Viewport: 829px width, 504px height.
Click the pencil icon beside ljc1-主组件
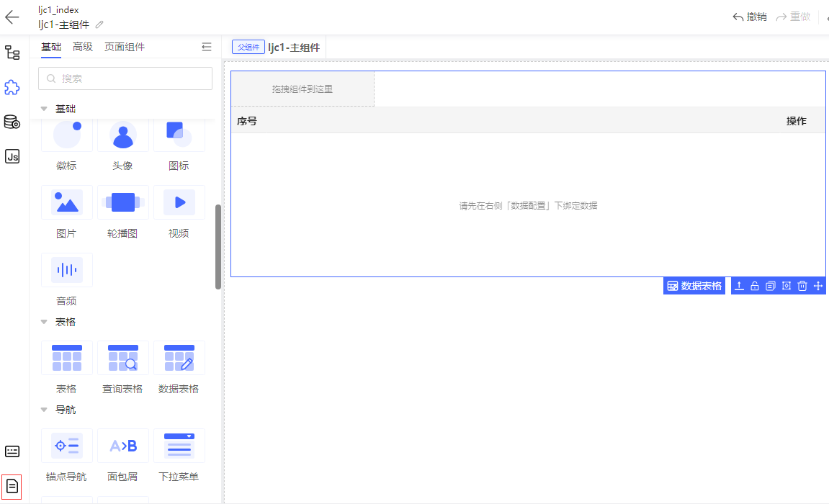99,24
